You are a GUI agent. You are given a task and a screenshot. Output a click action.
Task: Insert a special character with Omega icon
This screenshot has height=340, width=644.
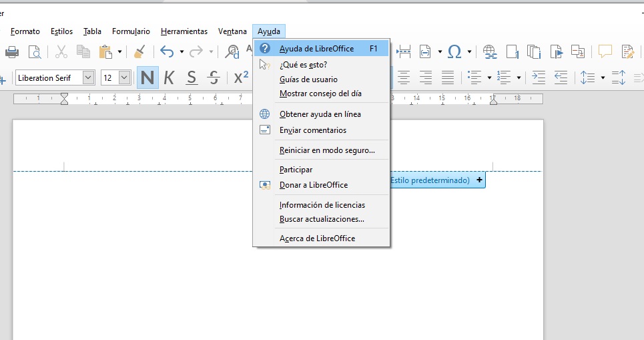454,52
